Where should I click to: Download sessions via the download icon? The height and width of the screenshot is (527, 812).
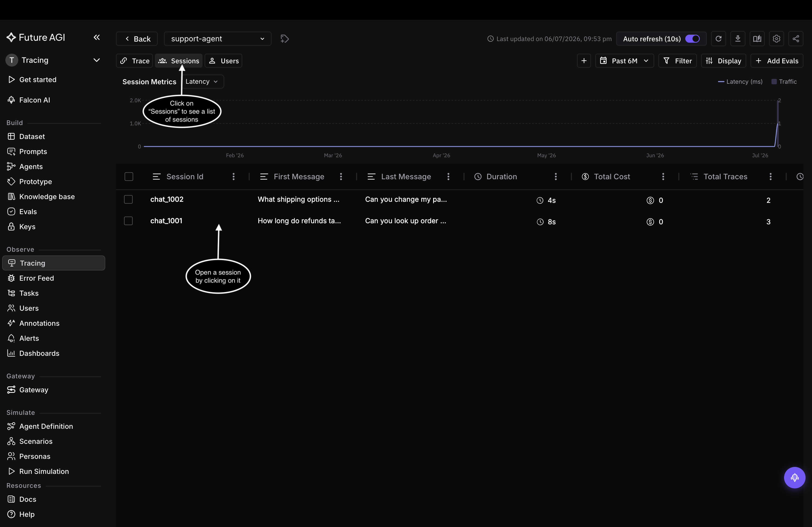(738, 39)
